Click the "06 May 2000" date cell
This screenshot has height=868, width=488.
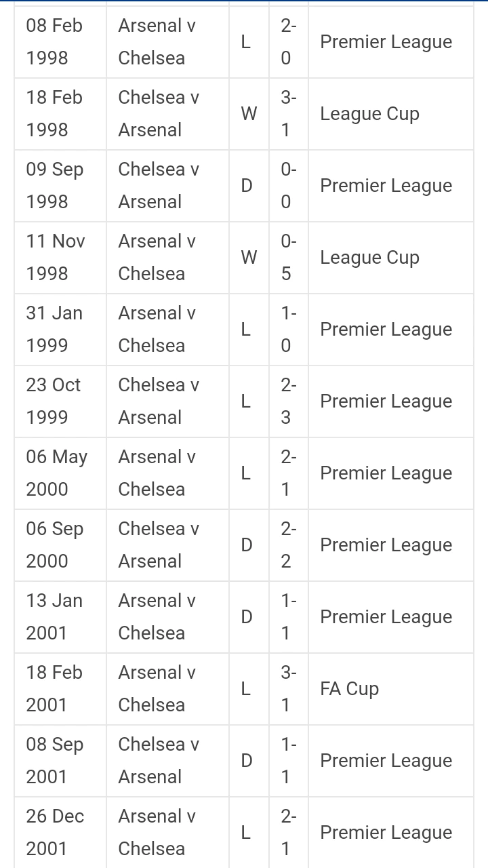57,473
